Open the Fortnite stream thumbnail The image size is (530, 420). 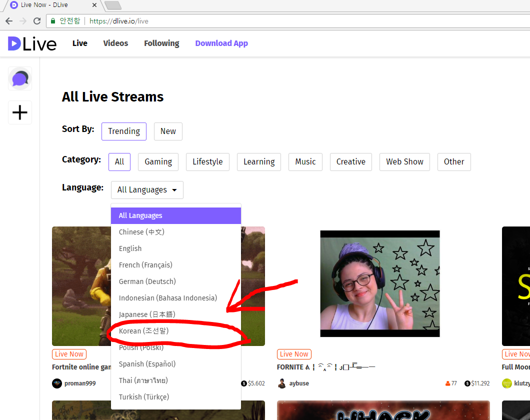81,286
